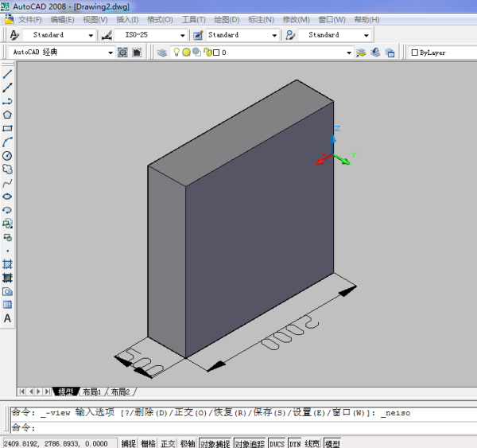
Task: Select the Make Block tool
Action: tap(7, 238)
